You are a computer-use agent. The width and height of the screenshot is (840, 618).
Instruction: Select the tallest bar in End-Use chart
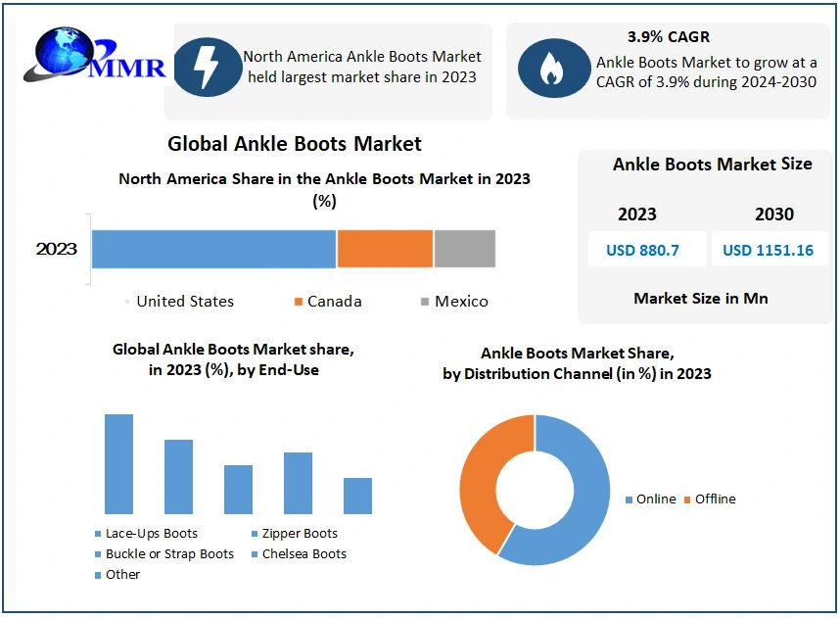pos(118,464)
